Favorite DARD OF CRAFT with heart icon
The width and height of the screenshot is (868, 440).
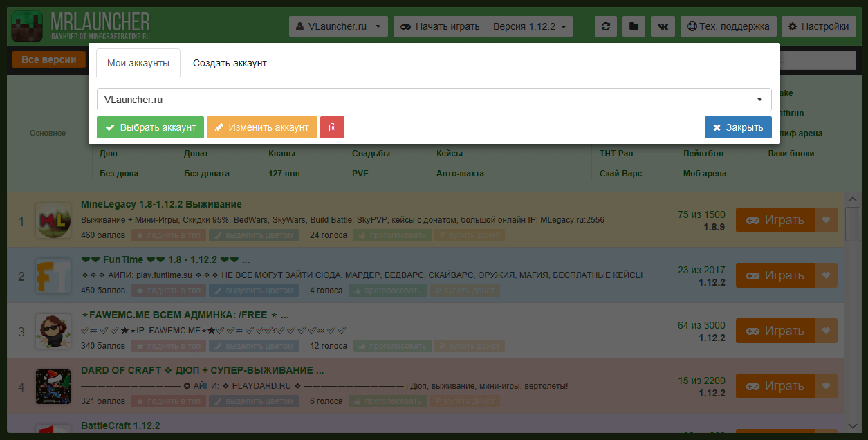[x=826, y=386]
